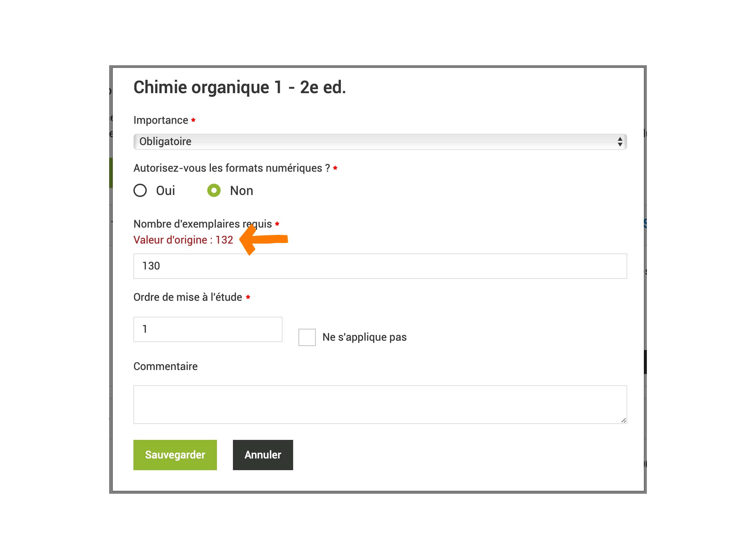This screenshot has height=559, width=756.
Task: Click the study order field showing 1
Action: [x=208, y=329]
